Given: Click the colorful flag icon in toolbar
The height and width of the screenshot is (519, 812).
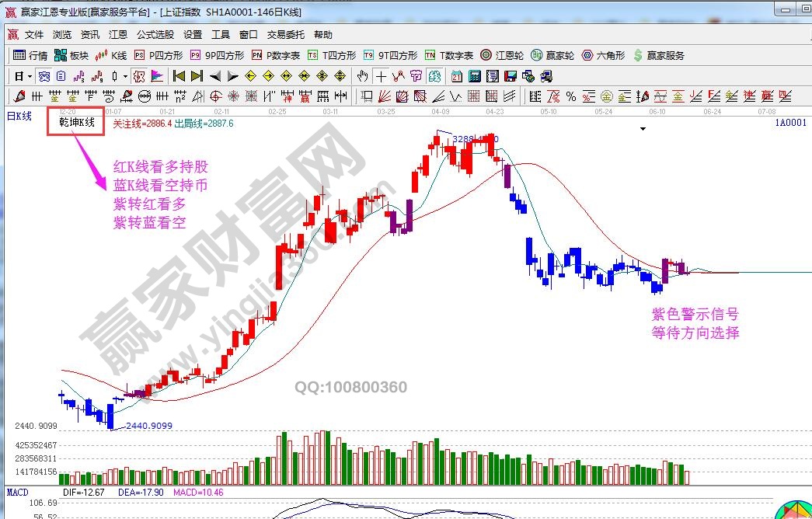Looking at the screenshot, I should [157, 76].
